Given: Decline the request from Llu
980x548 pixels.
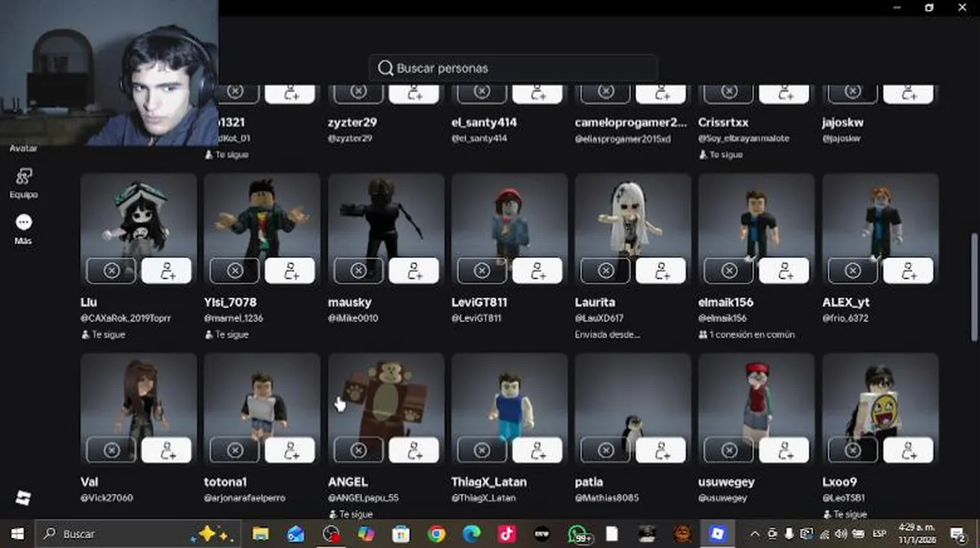Looking at the screenshot, I should pos(111,270).
